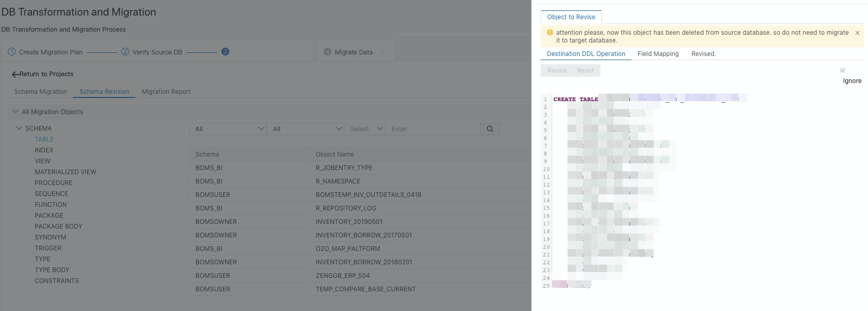Open the Field Mapping tab

[x=658, y=54]
